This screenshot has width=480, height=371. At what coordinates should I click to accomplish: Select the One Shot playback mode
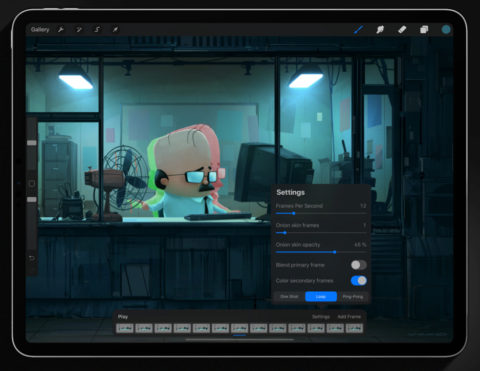[x=289, y=296]
